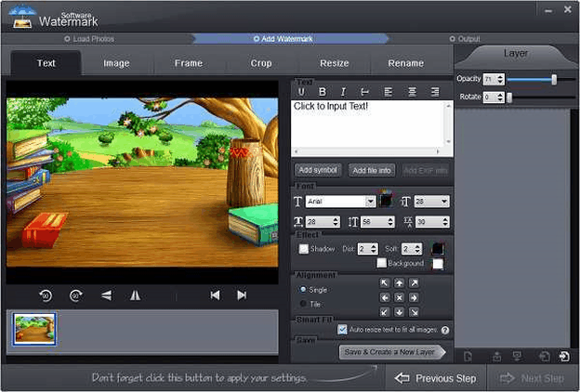Click the flip horizontal mirror icon
Viewport: 580px width, 392px height.
coord(136,295)
